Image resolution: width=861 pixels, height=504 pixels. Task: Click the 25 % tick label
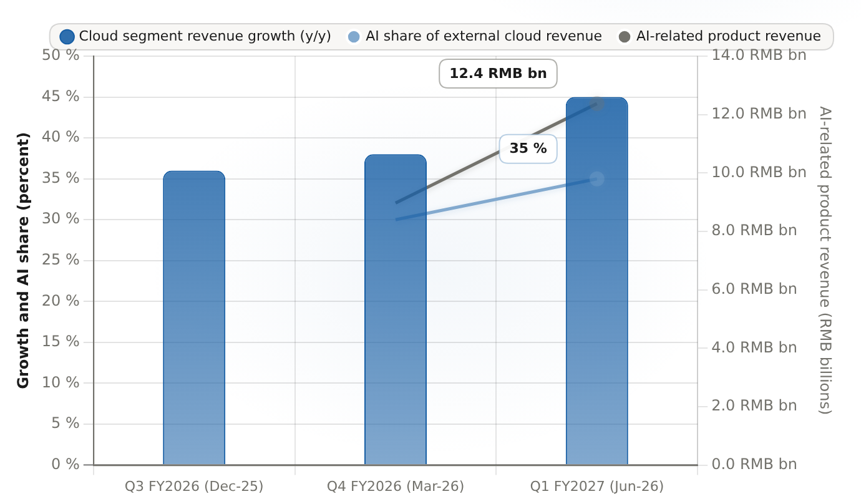click(x=61, y=260)
